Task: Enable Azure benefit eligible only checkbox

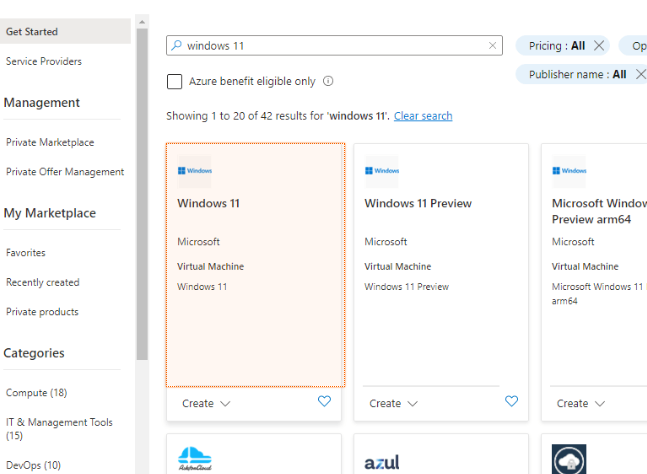Action: pyautogui.click(x=174, y=82)
